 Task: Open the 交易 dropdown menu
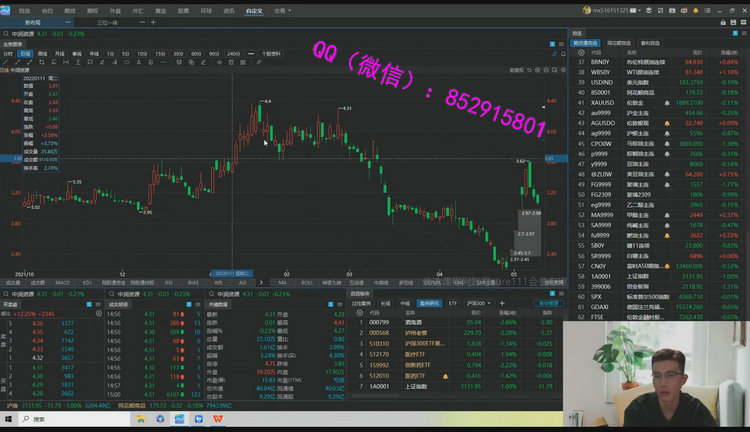pyautogui.click(x=281, y=9)
